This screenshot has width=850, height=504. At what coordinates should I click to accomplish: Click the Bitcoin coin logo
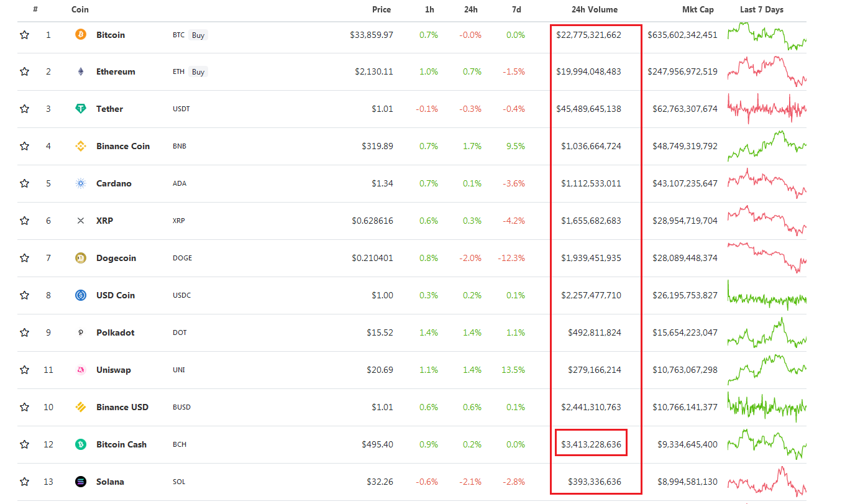tap(81, 35)
